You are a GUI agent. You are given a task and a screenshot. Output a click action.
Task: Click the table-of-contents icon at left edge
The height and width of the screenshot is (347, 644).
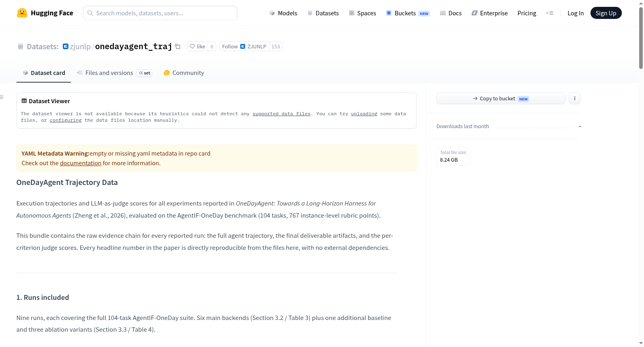[2, 97]
